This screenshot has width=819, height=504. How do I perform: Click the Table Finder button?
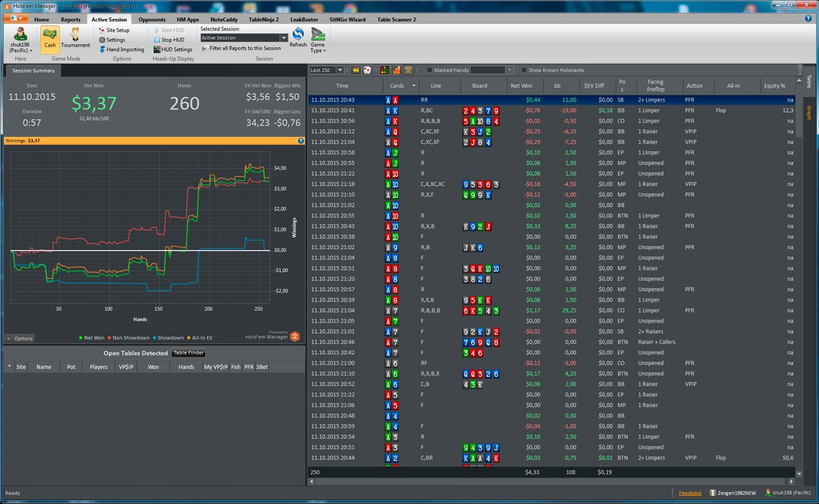(189, 353)
